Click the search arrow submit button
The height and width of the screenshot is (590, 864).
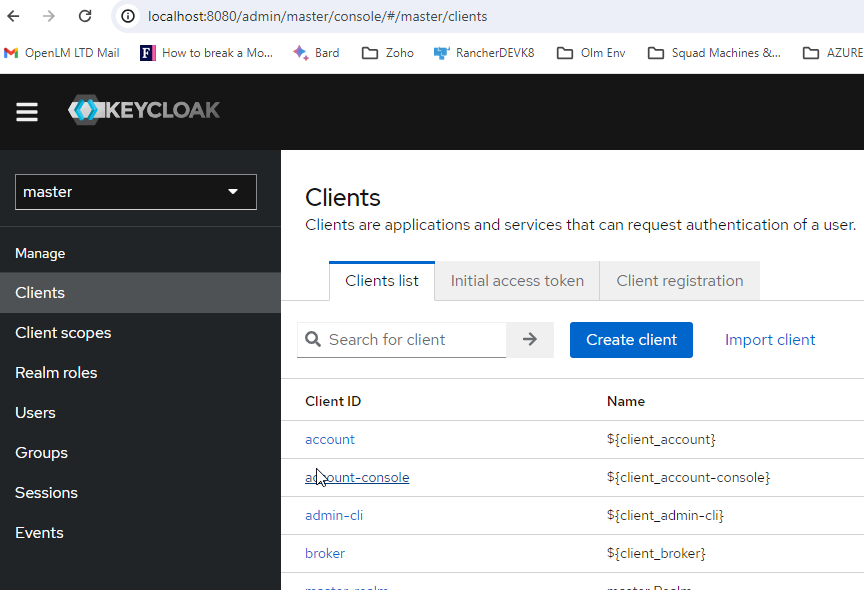click(530, 340)
